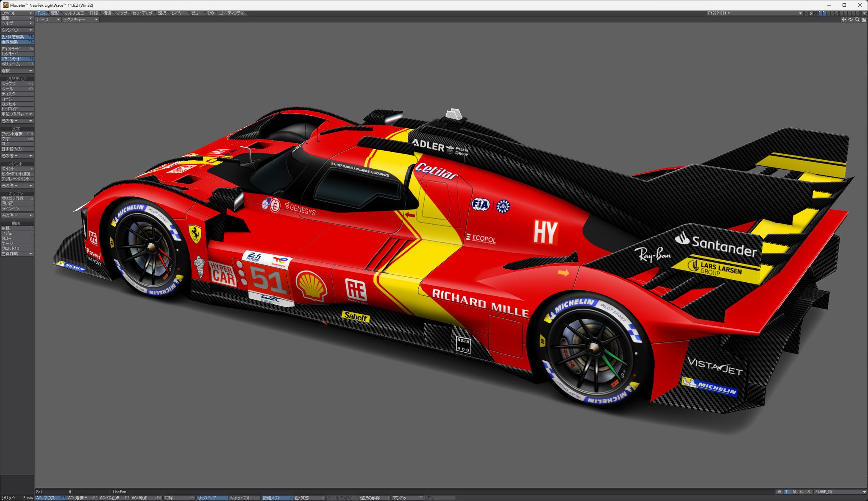
Task: Toggle サブパッチ mode
Action: click(212, 498)
